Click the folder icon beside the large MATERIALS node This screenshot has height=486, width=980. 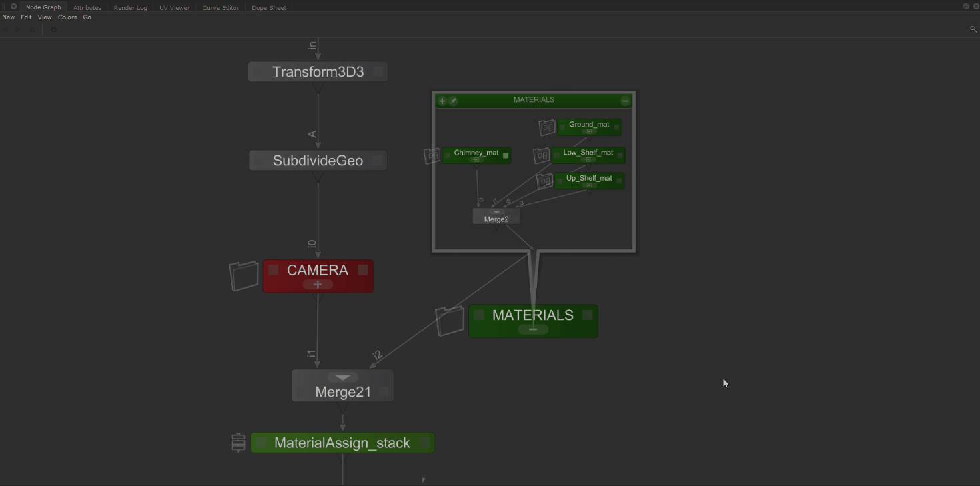tap(450, 321)
